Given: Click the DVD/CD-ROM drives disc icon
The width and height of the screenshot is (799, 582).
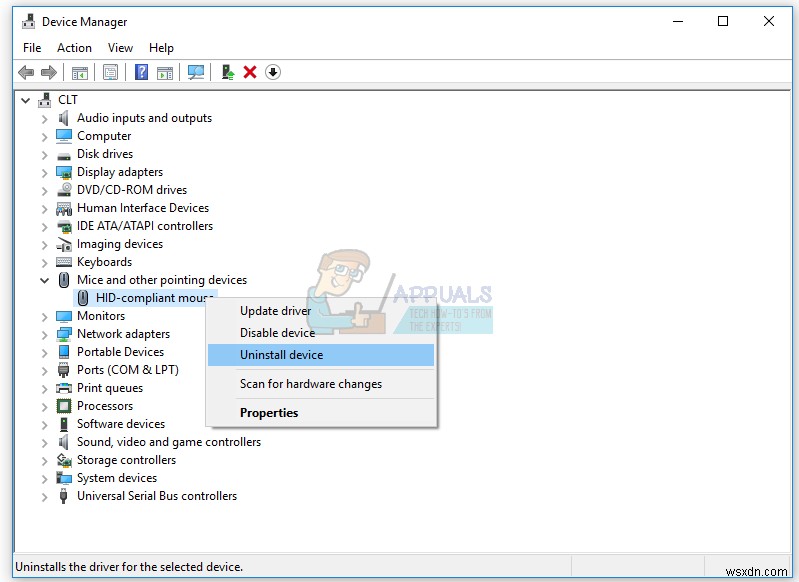Looking at the screenshot, I should 64,190.
